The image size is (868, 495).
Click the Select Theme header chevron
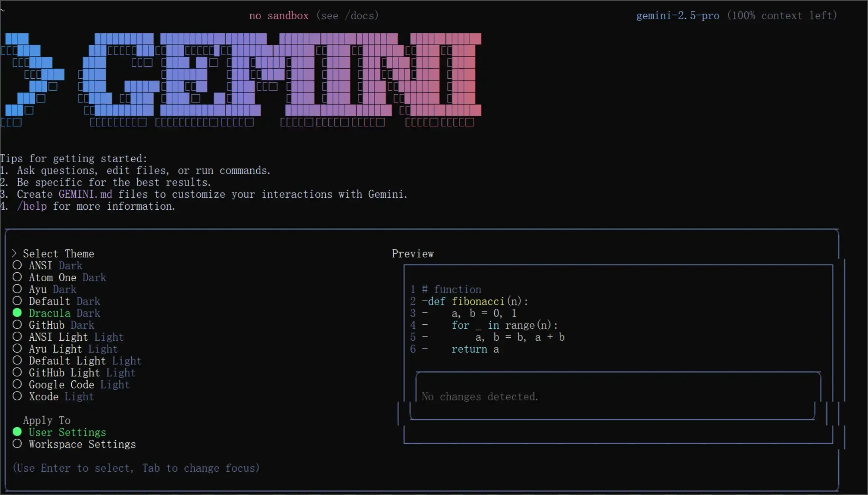click(14, 253)
